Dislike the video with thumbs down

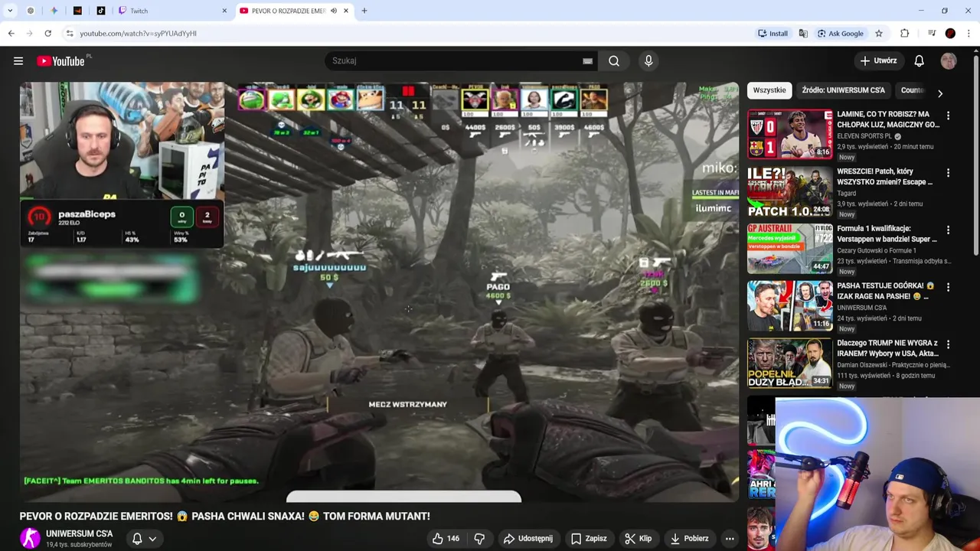tap(479, 539)
